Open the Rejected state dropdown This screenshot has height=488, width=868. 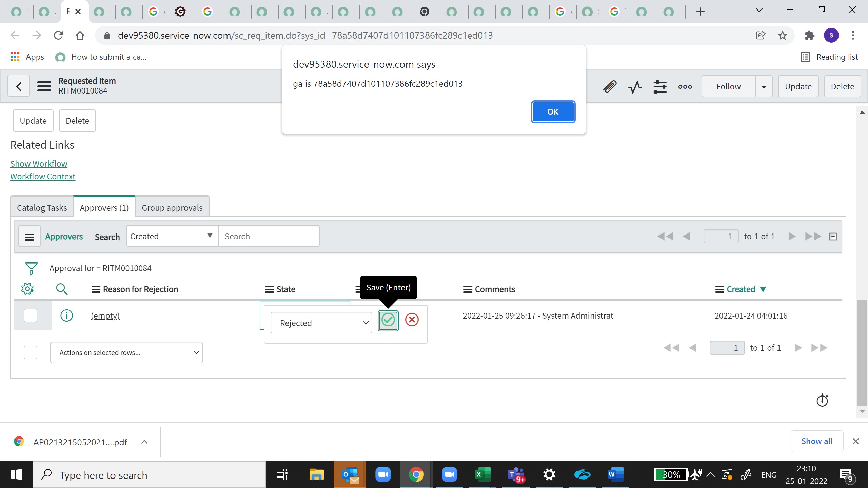(x=321, y=323)
